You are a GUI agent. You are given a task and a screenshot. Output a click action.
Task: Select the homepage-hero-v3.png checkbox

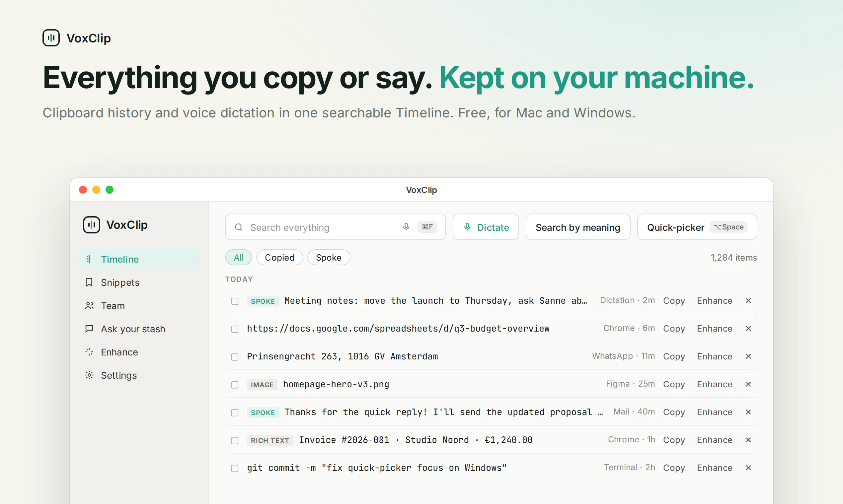[235, 385]
